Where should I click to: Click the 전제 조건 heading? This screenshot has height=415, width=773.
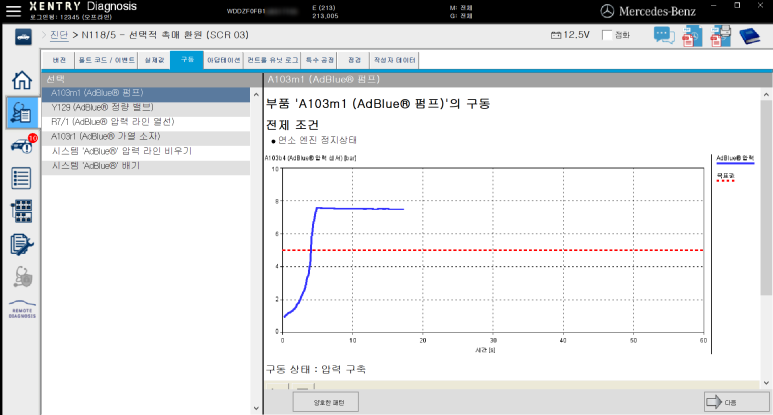coord(292,125)
